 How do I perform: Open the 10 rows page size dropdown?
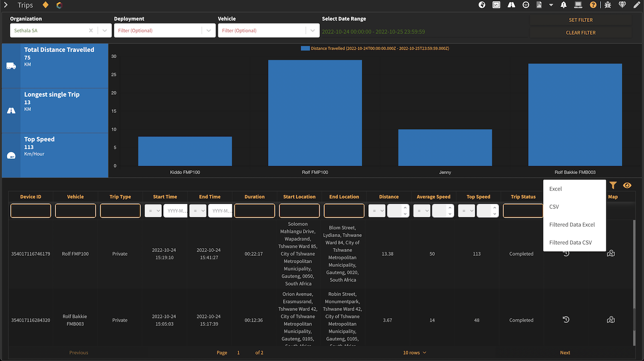pos(415,353)
